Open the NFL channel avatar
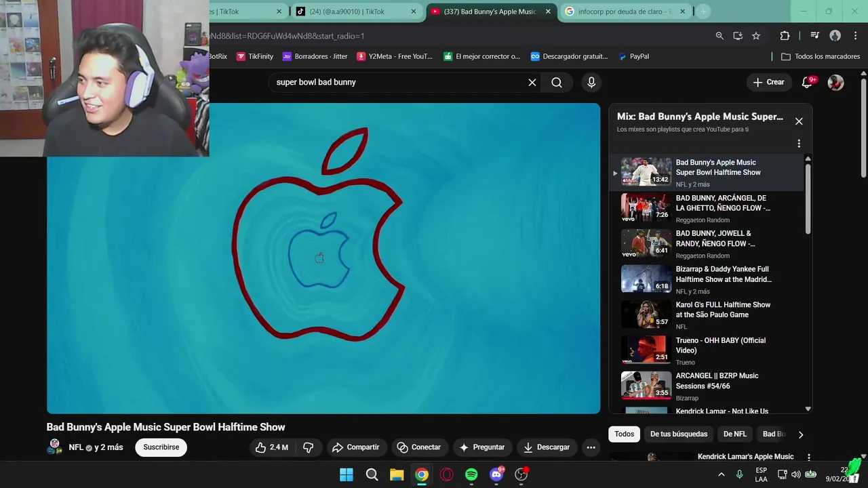Viewport: 868px width, 488px height. pos(54,447)
